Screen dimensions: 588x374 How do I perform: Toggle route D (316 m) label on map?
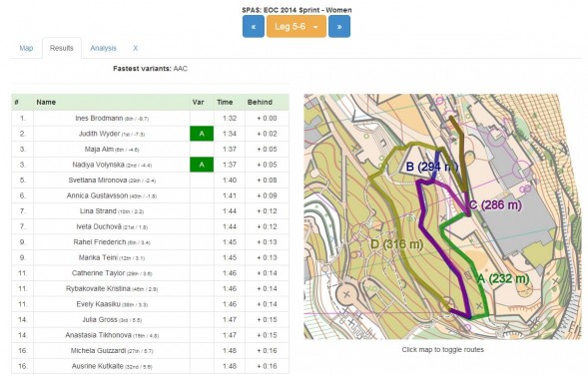click(396, 244)
